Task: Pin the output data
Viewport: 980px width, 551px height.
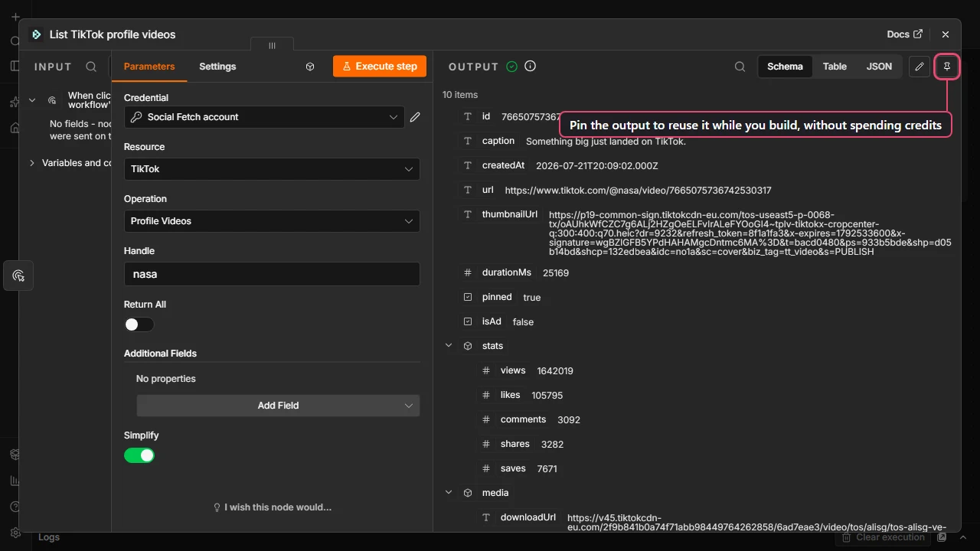Action: pyautogui.click(x=947, y=67)
